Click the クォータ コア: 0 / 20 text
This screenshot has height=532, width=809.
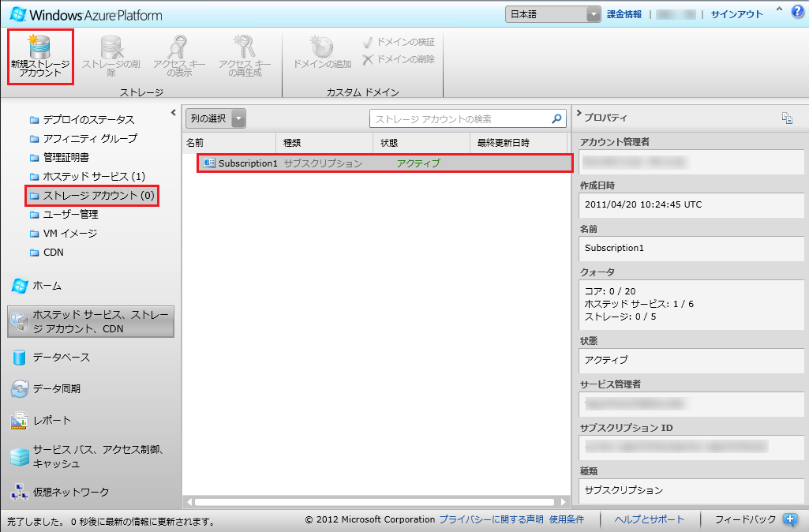610,291
